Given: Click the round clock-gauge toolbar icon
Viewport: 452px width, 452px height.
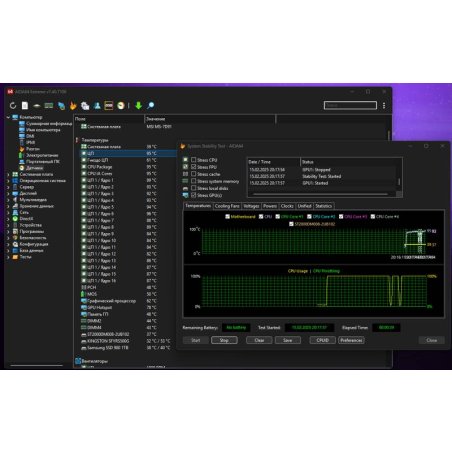Looking at the screenshot, I should [x=121, y=106].
